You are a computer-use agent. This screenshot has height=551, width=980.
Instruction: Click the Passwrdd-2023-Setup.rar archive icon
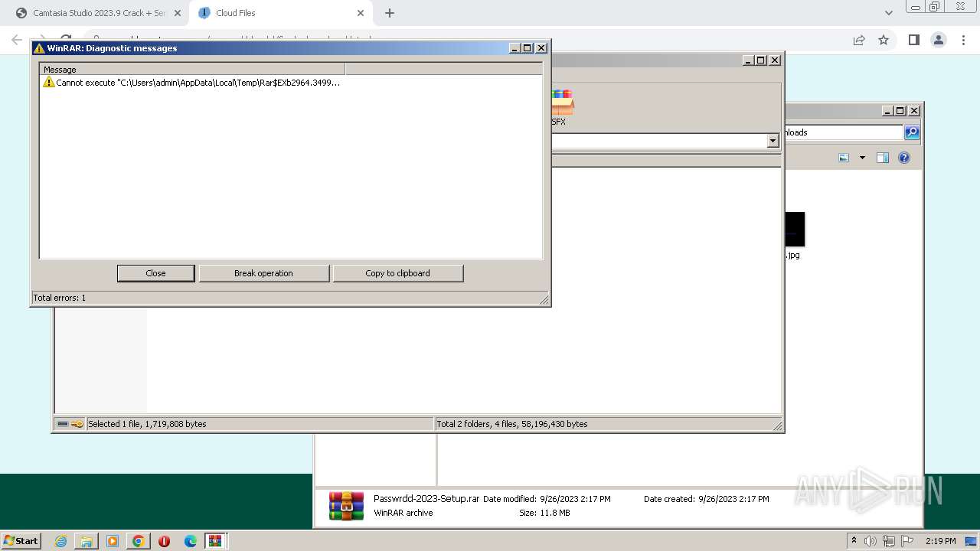[346, 506]
